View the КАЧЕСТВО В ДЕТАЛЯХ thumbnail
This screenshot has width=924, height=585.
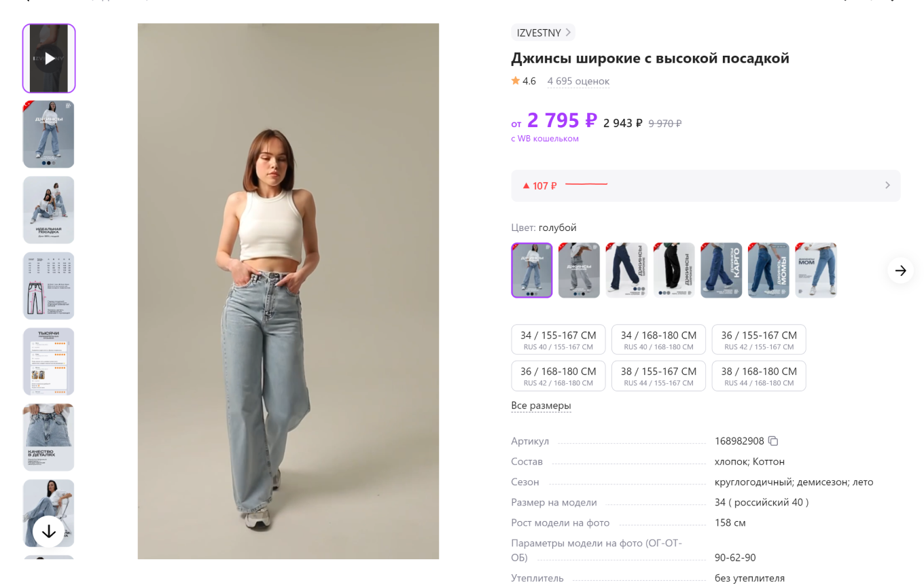[x=49, y=438]
